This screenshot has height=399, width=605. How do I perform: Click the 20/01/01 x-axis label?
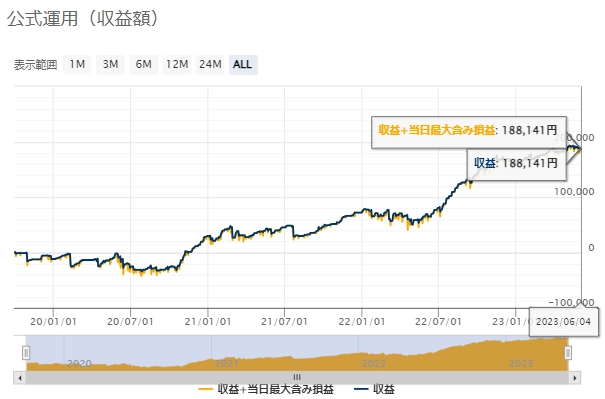[x=53, y=321]
